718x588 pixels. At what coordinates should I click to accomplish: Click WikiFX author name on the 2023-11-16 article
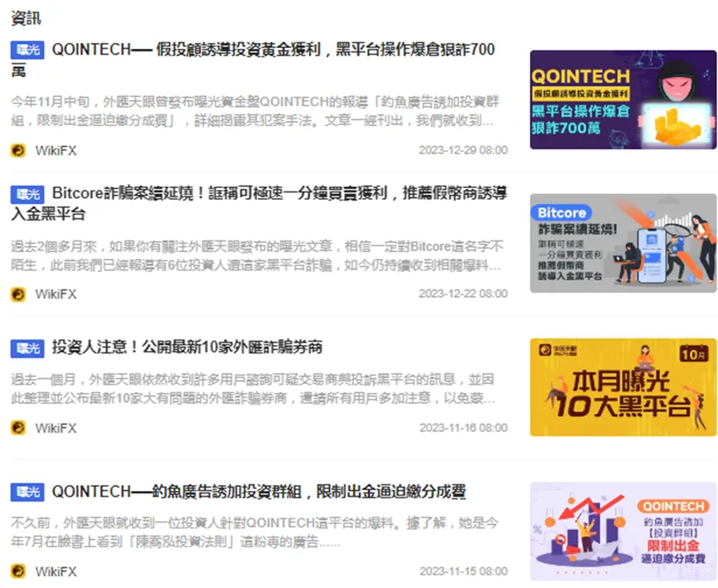click(x=56, y=428)
